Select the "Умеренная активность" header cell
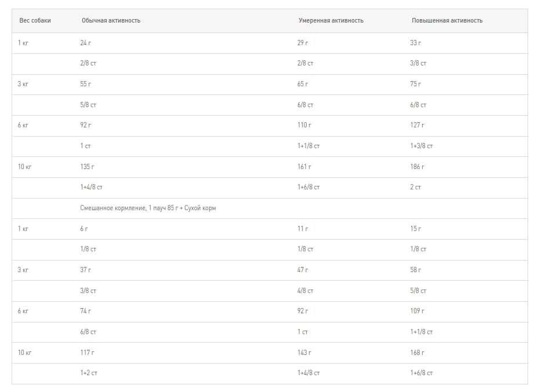The width and height of the screenshot is (538, 392). click(331, 20)
